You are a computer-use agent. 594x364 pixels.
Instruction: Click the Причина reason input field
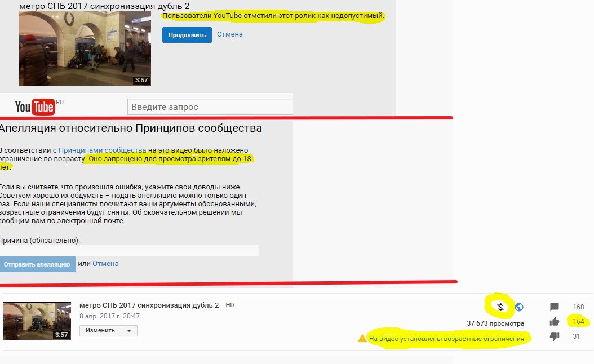point(129,250)
